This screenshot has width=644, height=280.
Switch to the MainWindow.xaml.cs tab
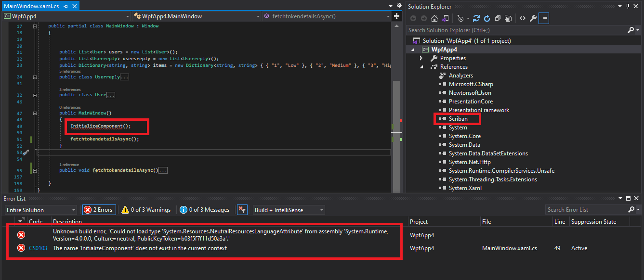[x=32, y=7]
